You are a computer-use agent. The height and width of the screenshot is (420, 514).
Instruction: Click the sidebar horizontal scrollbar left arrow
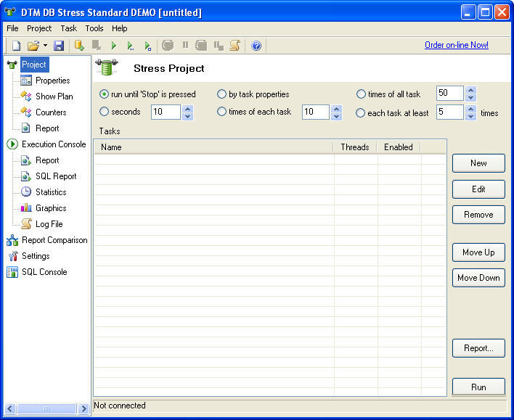point(10,408)
